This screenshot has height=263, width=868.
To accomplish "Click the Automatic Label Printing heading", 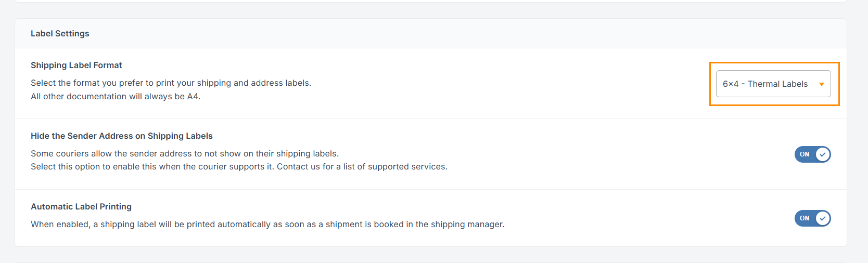I will pos(81,206).
